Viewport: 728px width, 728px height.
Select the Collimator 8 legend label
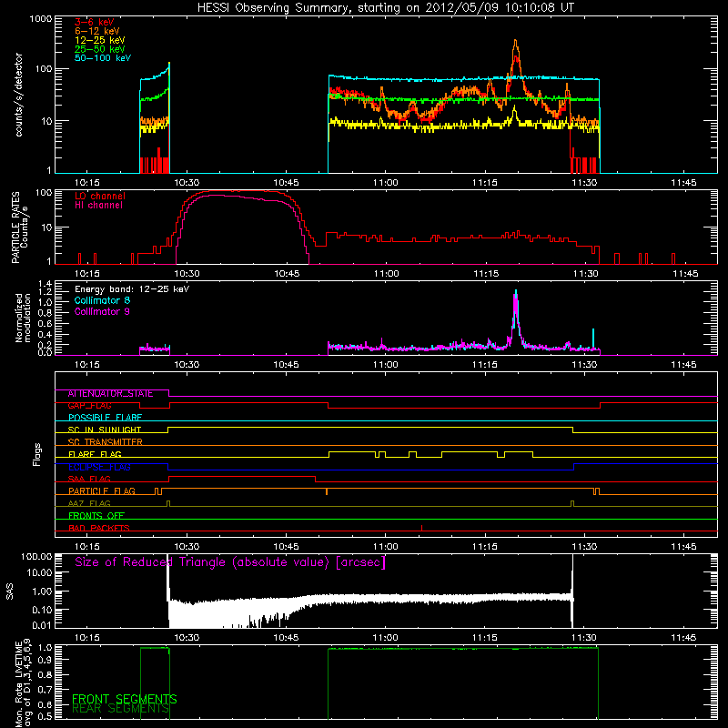tap(102, 300)
